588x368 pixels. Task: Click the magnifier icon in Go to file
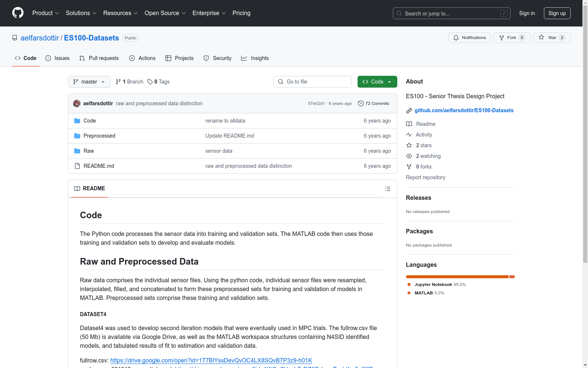[x=281, y=82]
